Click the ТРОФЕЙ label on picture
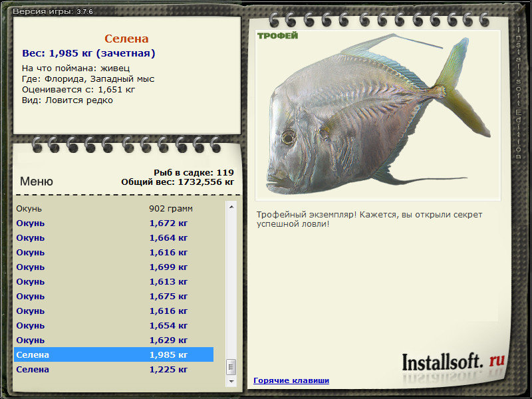The height and width of the screenshot is (399, 532). click(277, 36)
